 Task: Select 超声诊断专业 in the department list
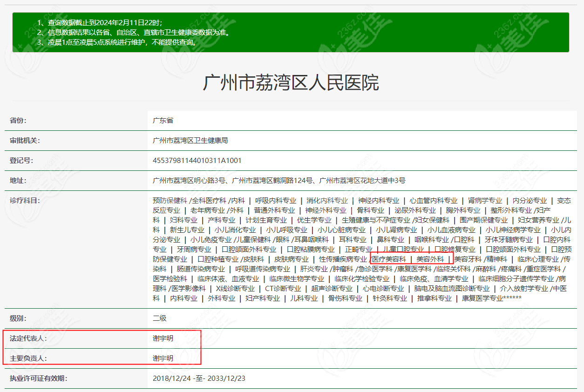(332, 289)
